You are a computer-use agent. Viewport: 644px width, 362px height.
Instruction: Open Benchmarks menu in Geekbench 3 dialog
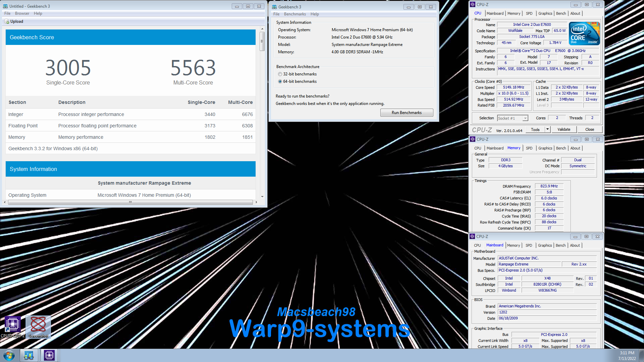tap(295, 14)
